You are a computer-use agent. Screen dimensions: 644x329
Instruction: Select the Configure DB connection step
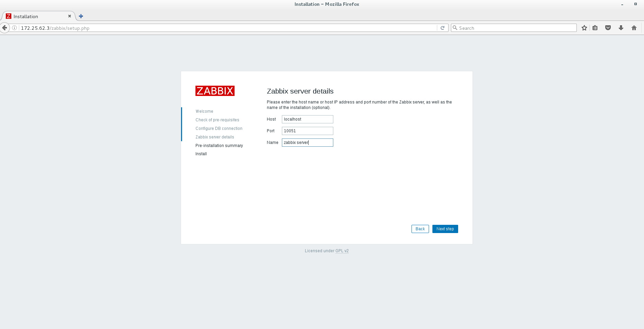219,128
